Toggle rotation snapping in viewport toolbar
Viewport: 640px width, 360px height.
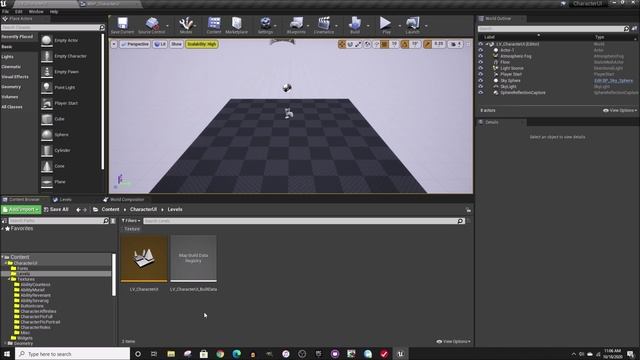404,44
